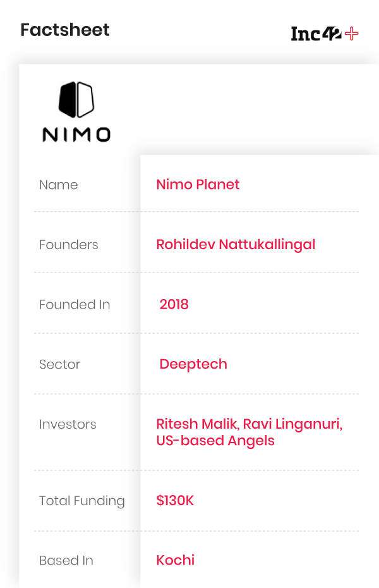This screenshot has width=379, height=588.
Task: Click founder Rohildev Nattukallingal
Action: click(236, 244)
